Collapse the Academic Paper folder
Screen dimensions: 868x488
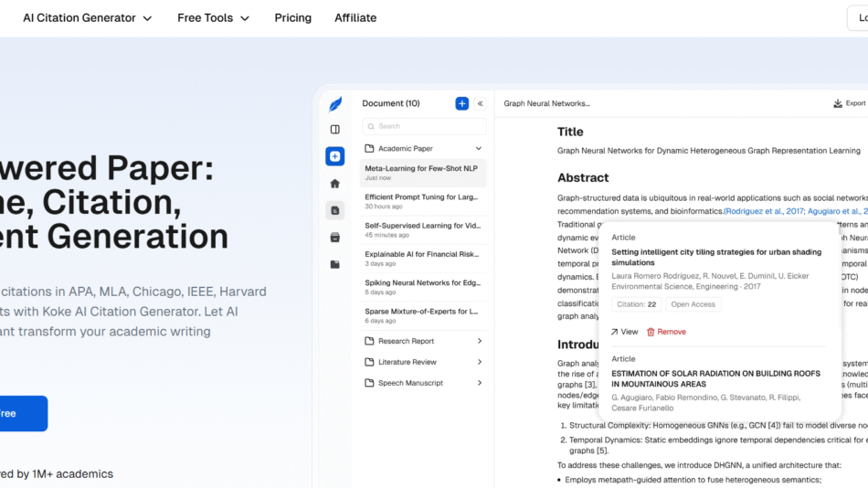[478, 148]
